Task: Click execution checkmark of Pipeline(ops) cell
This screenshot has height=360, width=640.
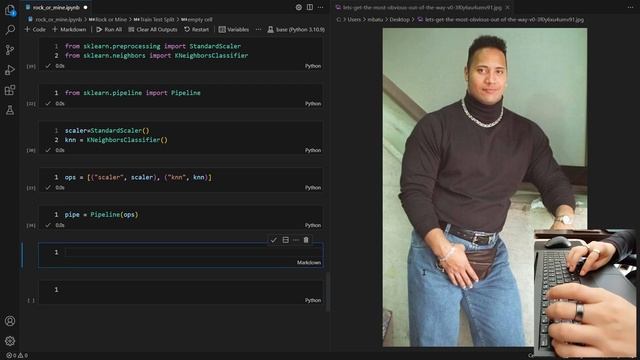Action: tap(48, 225)
